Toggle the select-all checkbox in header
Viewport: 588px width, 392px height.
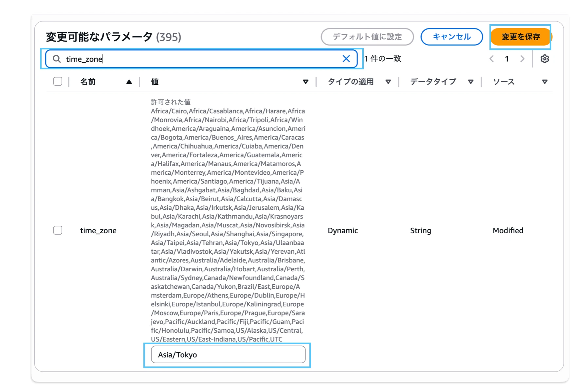pos(58,81)
